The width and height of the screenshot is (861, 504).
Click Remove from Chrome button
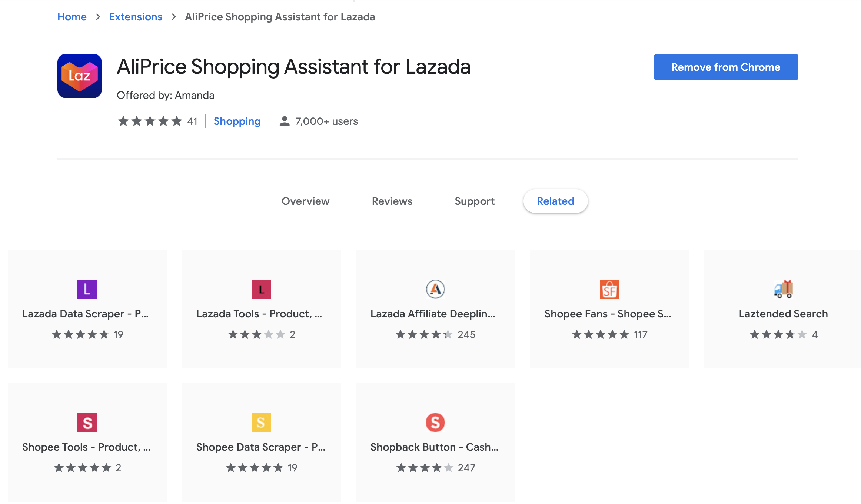[725, 67]
